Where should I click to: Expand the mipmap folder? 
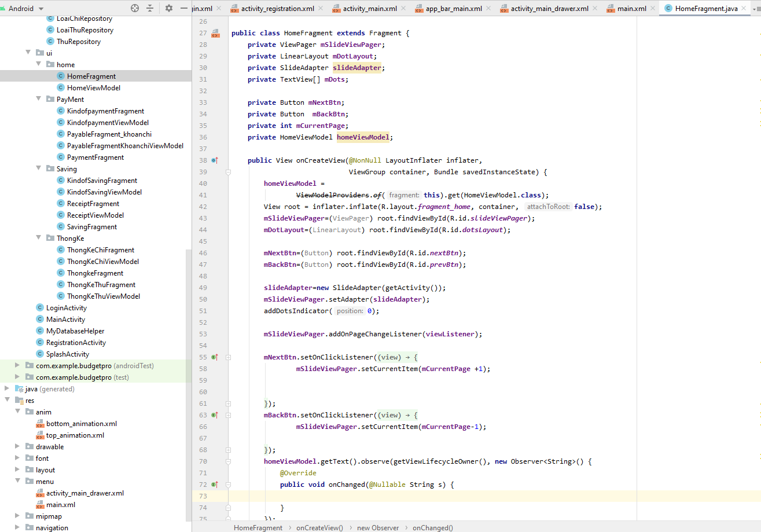(x=18, y=516)
